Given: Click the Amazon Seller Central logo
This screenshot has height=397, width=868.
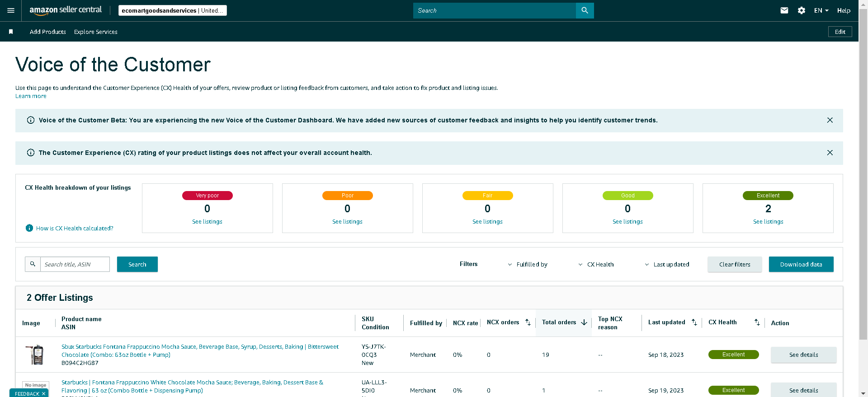Looking at the screenshot, I should point(66,10).
